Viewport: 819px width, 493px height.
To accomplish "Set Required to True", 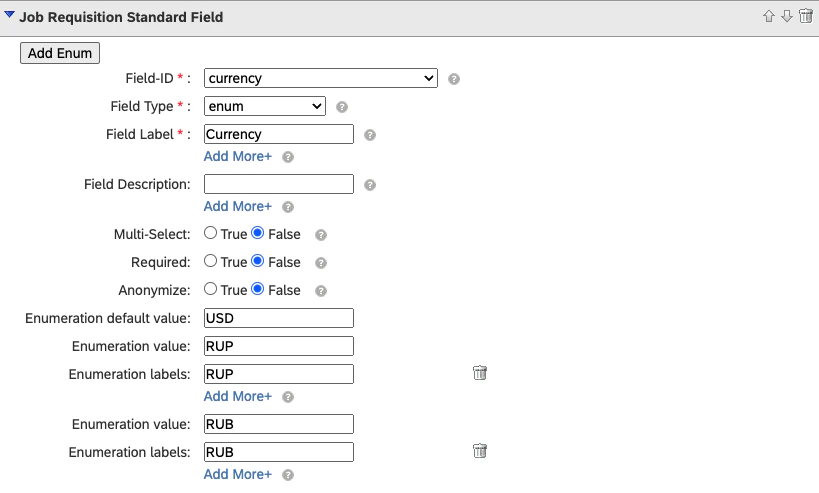I will coord(210,261).
